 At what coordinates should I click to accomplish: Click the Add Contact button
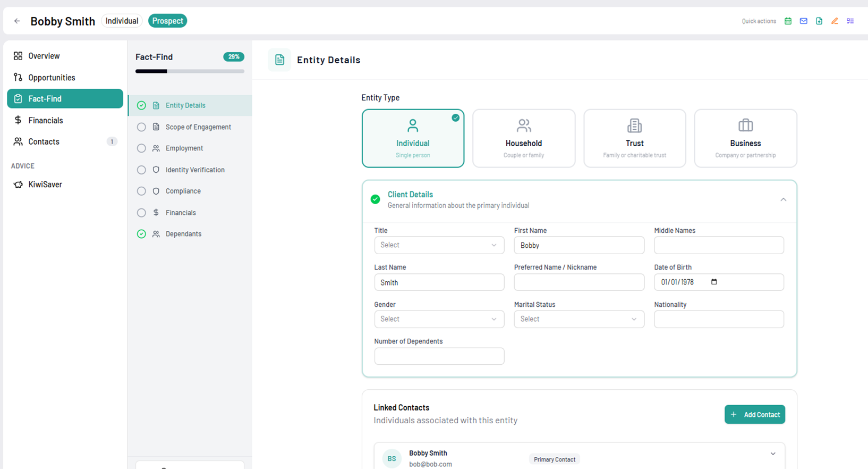[754, 415]
